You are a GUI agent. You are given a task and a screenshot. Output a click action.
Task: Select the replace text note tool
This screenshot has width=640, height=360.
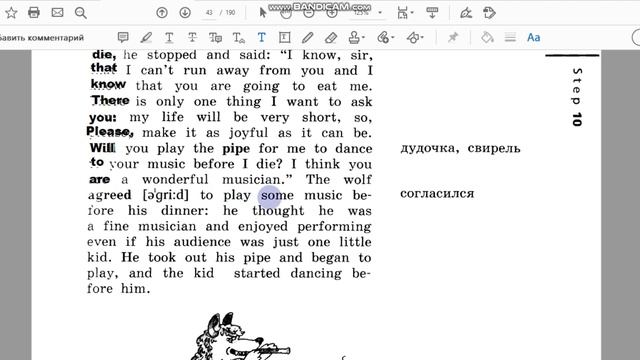click(215, 38)
